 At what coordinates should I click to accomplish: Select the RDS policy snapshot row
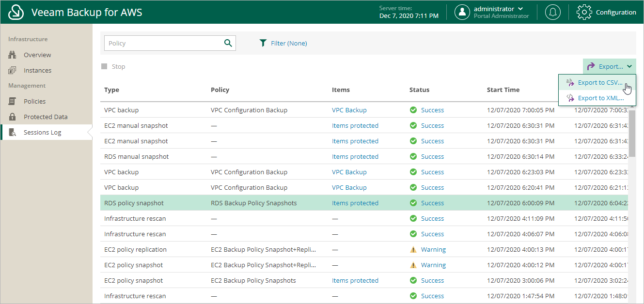[x=364, y=203]
